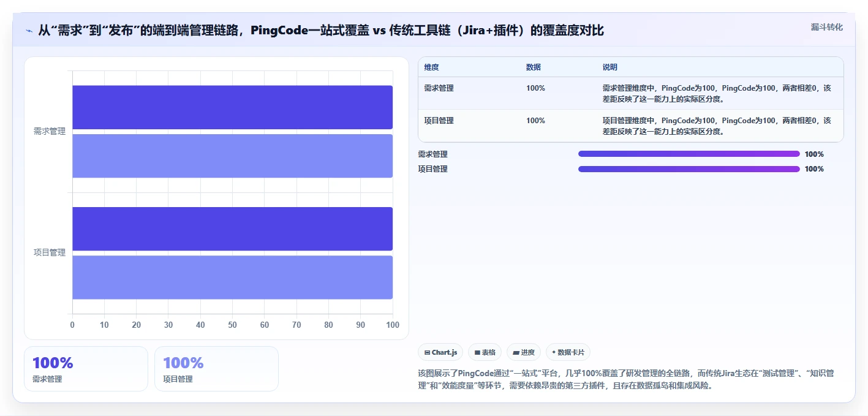Click the summary paragraph starting 该图展示了PingCode
The width and height of the screenshot is (868, 416).
coord(626,380)
